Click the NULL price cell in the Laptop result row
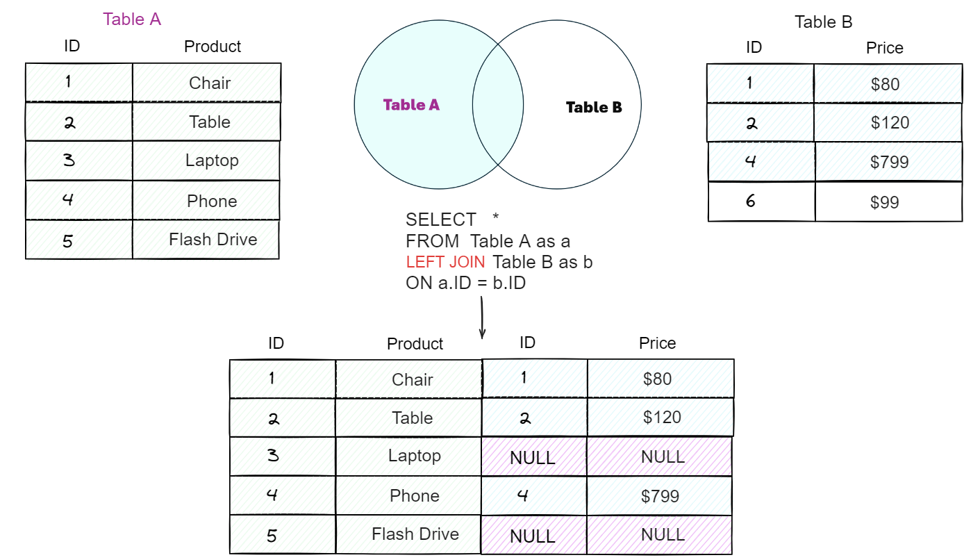This screenshot has height=560, width=980. 663,457
